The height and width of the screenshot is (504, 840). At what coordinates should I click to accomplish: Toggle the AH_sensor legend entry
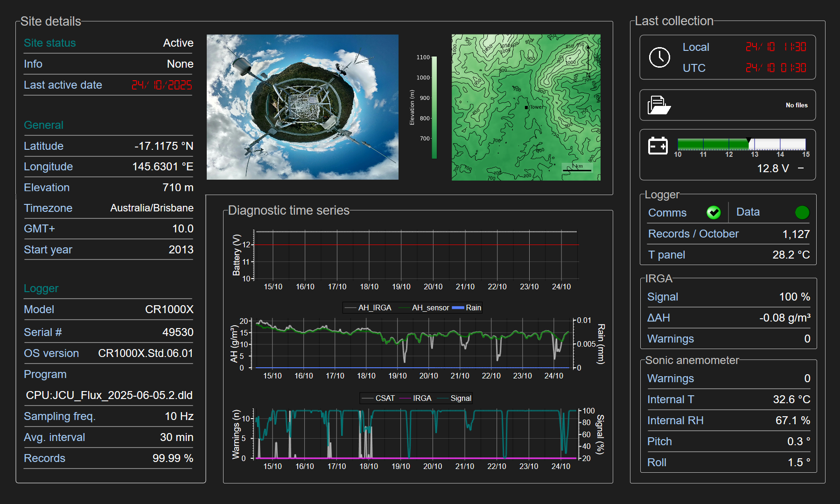click(424, 308)
